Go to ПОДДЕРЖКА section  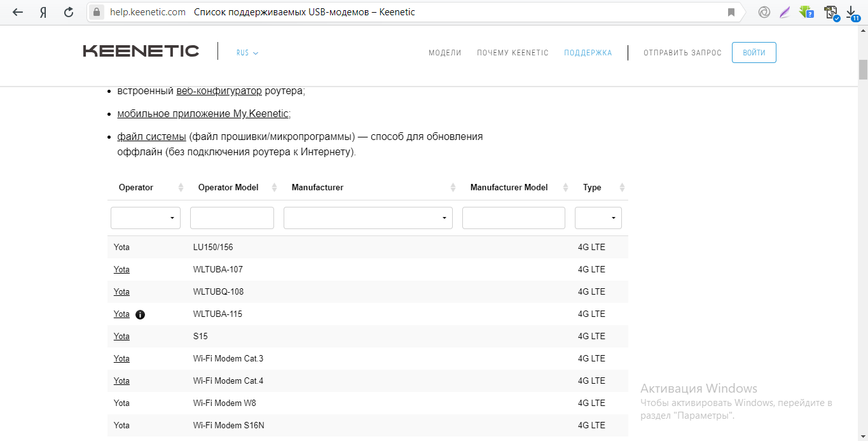click(x=588, y=53)
